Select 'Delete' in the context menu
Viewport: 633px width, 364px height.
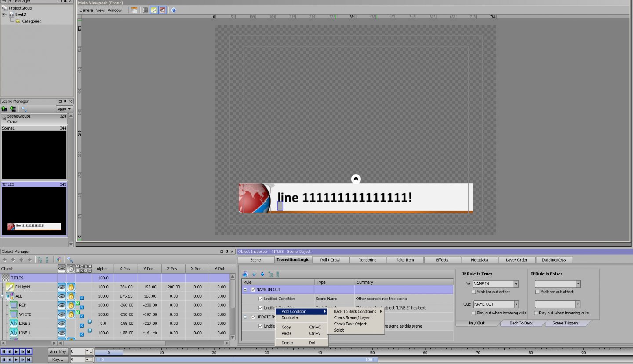point(287,343)
